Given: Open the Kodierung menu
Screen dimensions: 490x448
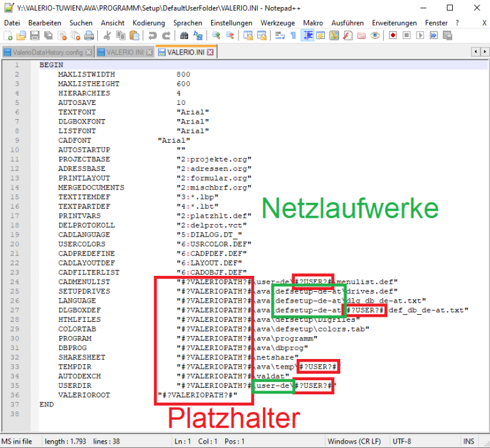Looking at the screenshot, I should click(148, 22).
